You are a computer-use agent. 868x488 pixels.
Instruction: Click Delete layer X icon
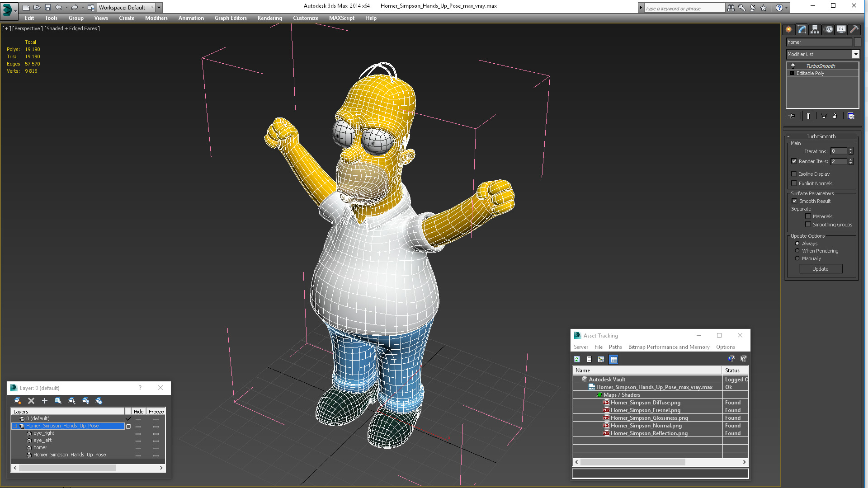pos(31,401)
